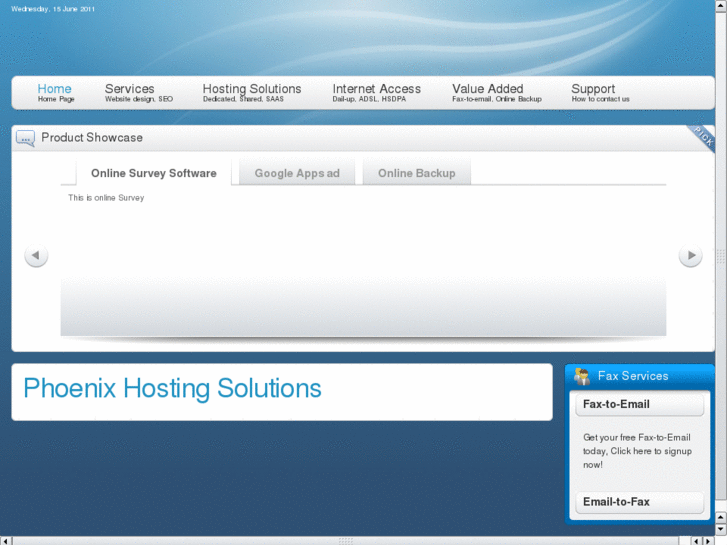The image size is (727, 545).
Task: Switch to the Online Backup tab
Action: (x=416, y=173)
